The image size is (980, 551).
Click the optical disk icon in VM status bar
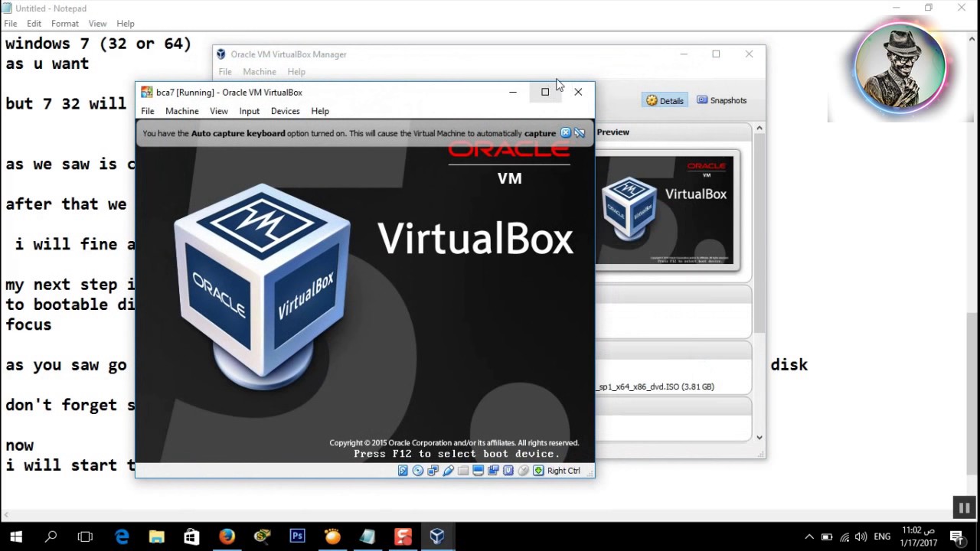418,471
